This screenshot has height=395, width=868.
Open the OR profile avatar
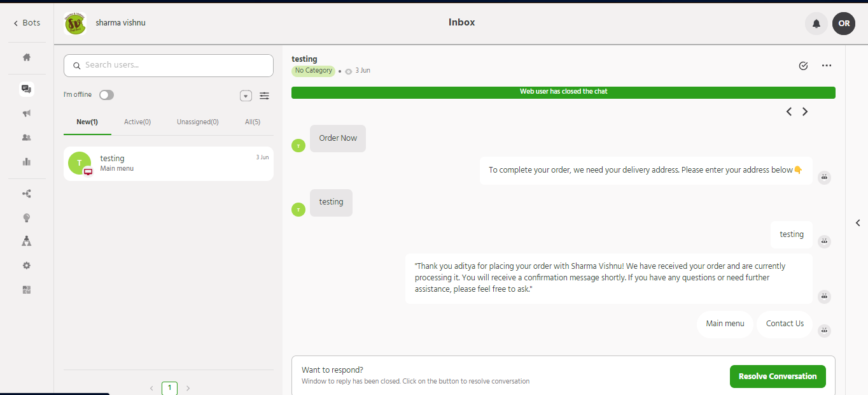tap(844, 24)
